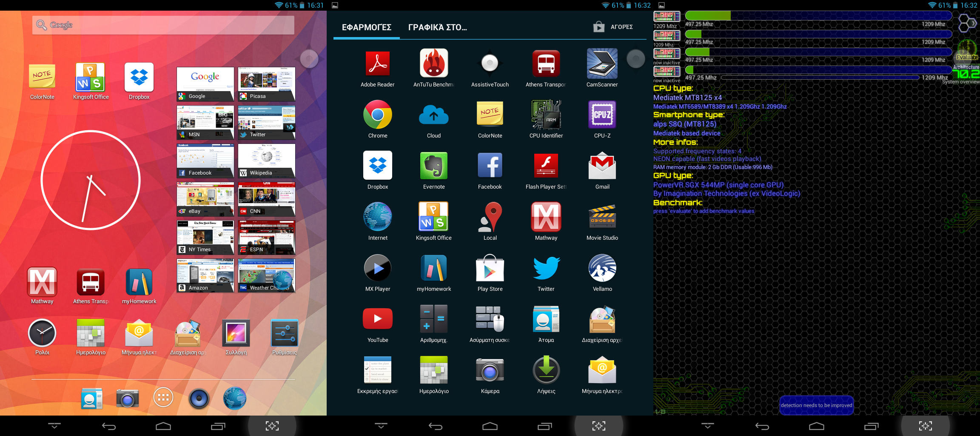Tap Home button in app drawer nav bar
Image resolution: width=980 pixels, height=436 pixels.
pos(490,426)
